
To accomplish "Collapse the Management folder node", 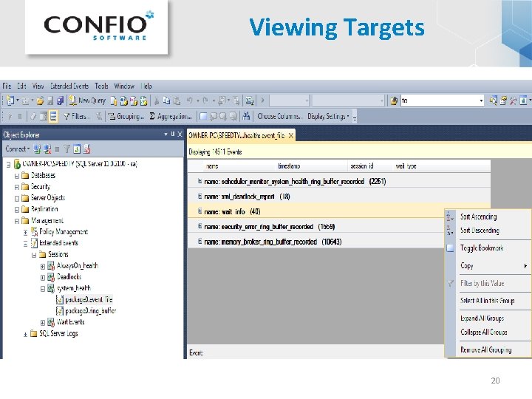I will 16,221.
